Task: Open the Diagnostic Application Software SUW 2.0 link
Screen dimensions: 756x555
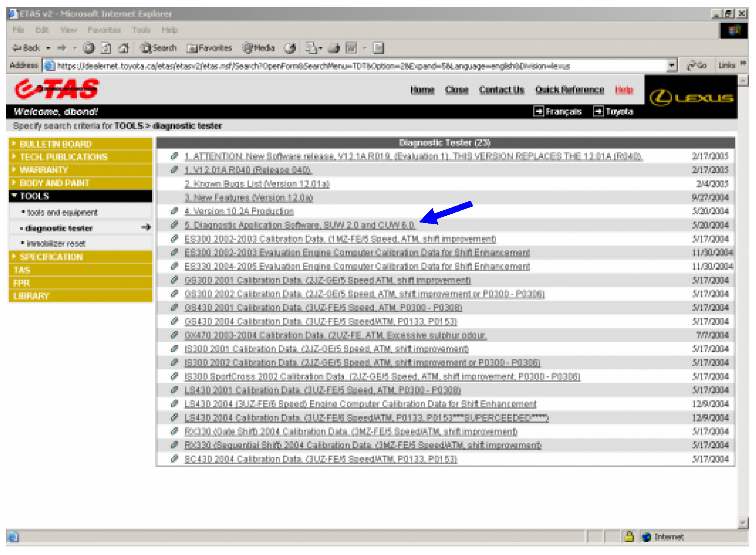Action: click(299, 225)
